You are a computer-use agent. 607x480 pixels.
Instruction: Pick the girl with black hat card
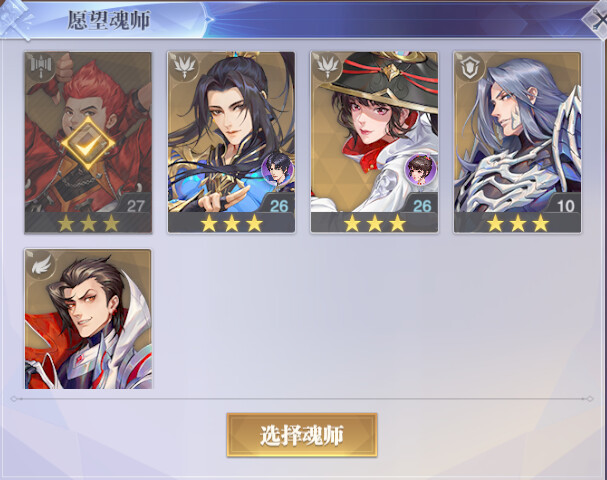pyautogui.click(x=374, y=142)
